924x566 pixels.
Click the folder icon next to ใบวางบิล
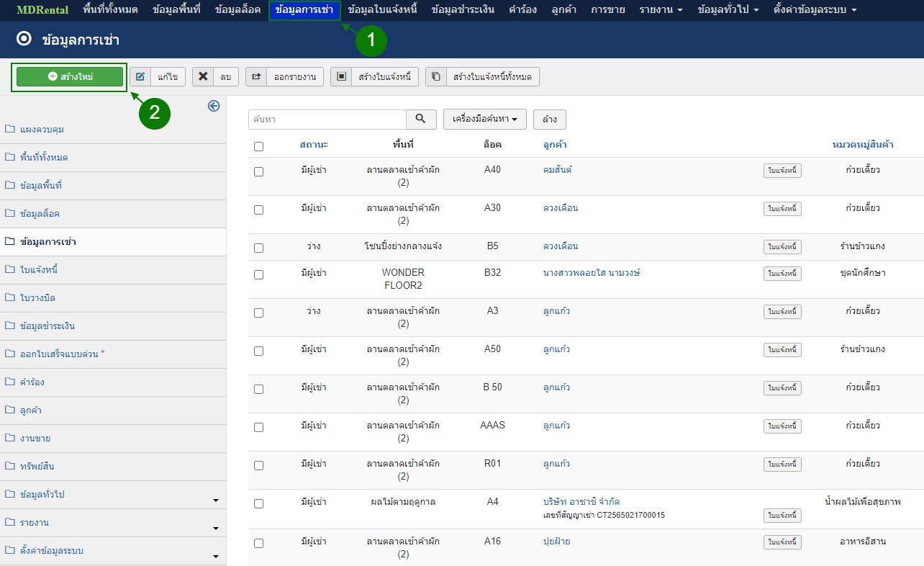pyautogui.click(x=10, y=298)
